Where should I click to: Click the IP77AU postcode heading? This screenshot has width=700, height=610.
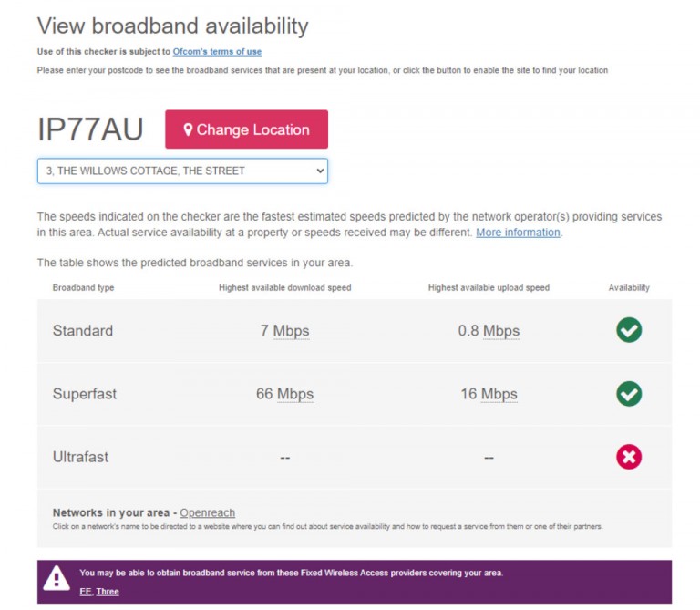point(90,129)
